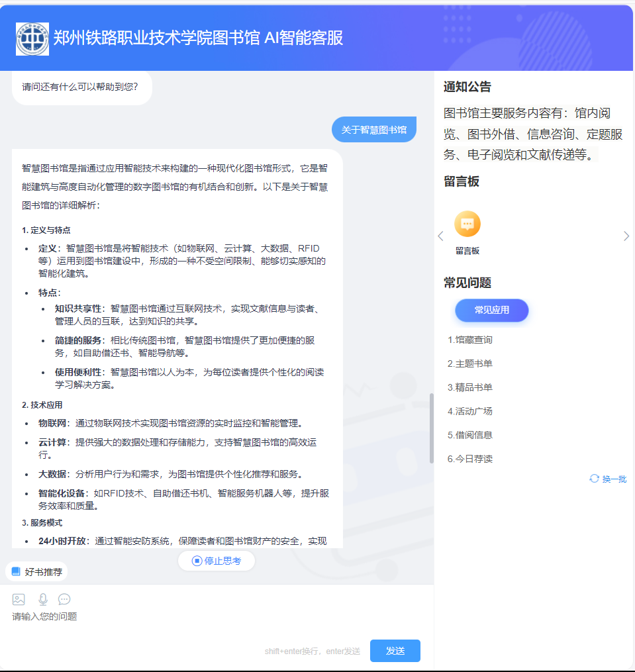Select the 常见应用 tab

[491, 310]
